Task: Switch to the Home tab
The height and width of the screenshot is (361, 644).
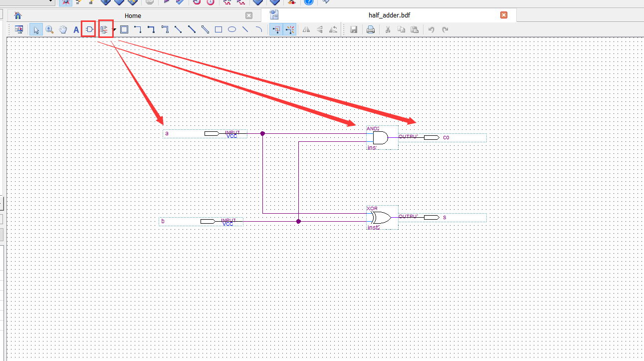Action: click(133, 15)
